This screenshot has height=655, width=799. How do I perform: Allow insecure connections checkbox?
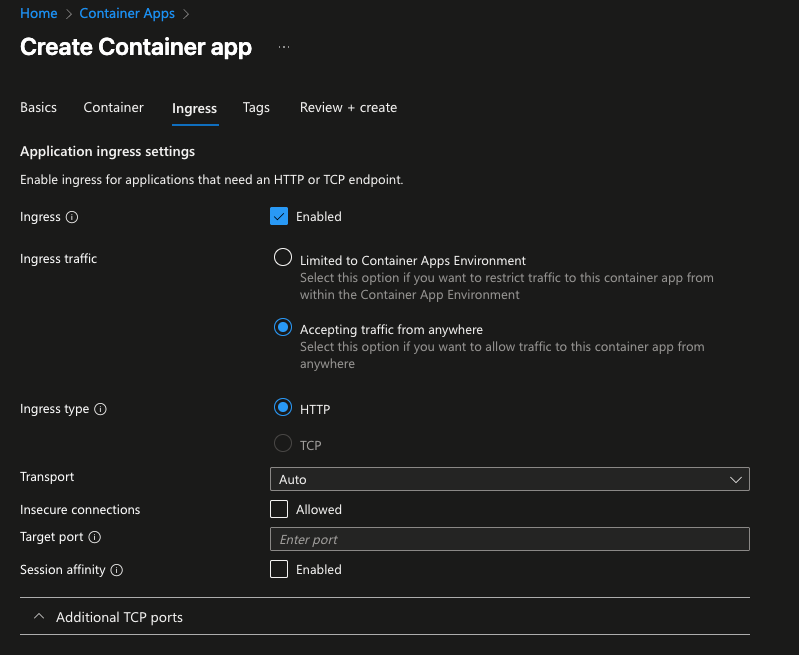click(279, 509)
